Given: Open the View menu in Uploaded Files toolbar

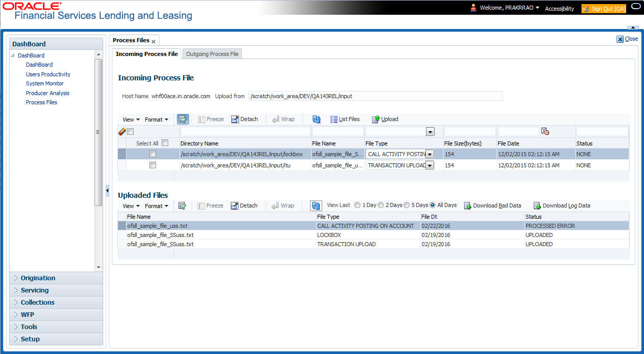Looking at the screenshot, I should [131, 206].
